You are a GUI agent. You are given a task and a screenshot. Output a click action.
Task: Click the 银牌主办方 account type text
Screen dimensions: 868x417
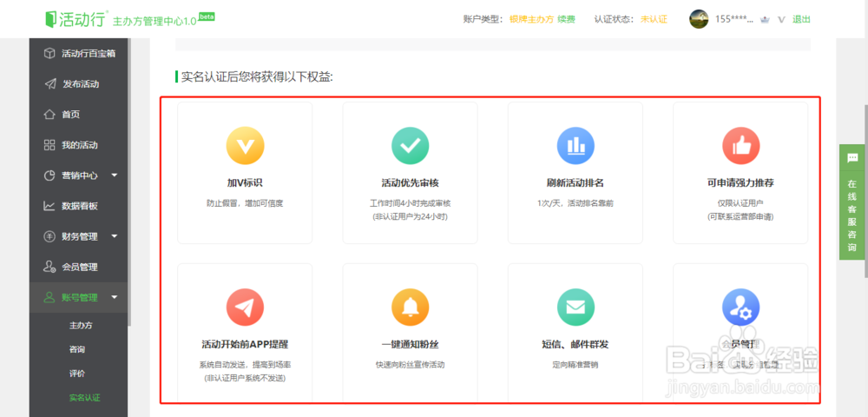tap(531, 19)
